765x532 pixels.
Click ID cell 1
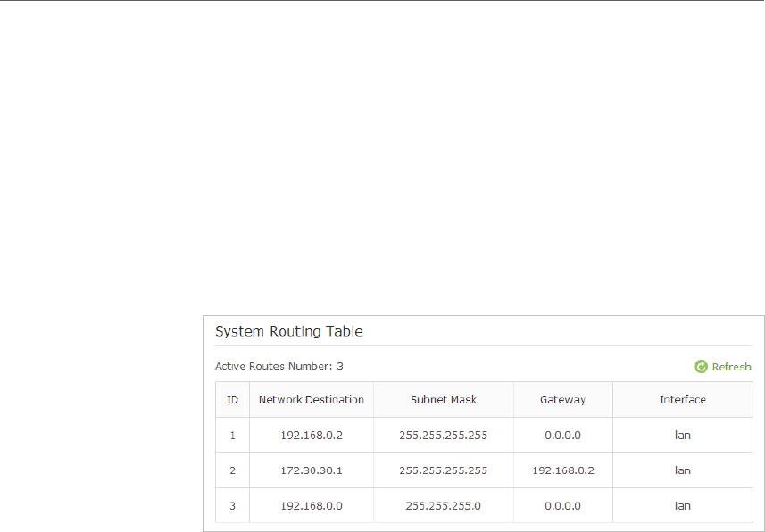coord(232,435)
